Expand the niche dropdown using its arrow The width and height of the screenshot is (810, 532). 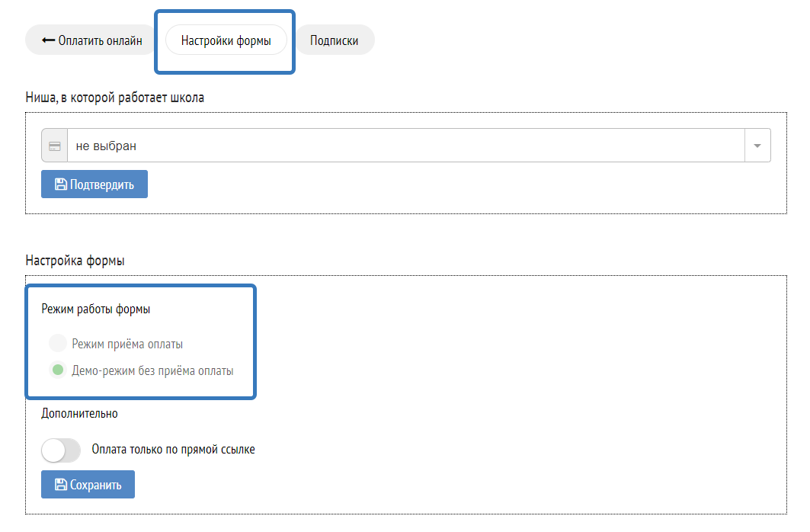[757, 146]
